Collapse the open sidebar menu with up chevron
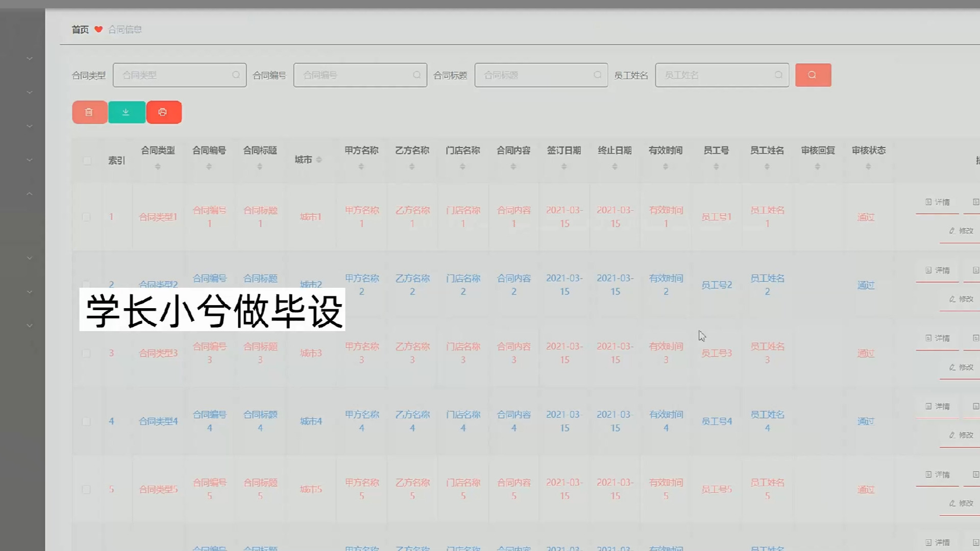Viewport: 980px width, 551px height. [30, 194]
